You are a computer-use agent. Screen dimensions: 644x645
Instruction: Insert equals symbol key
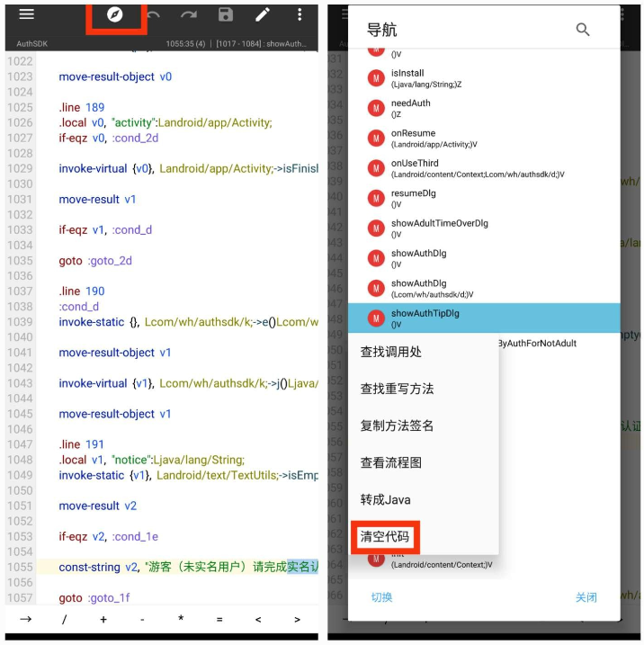tap(219, 620)
